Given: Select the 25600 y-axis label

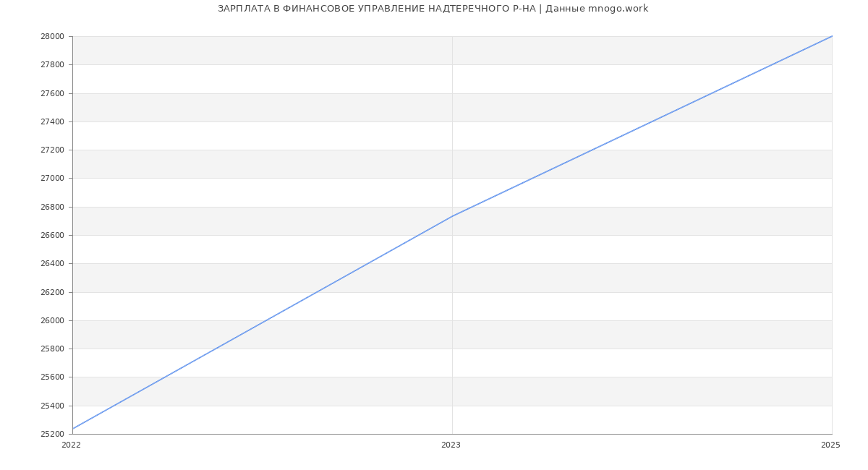Looking at the screenshot, I should pos(52,377).
